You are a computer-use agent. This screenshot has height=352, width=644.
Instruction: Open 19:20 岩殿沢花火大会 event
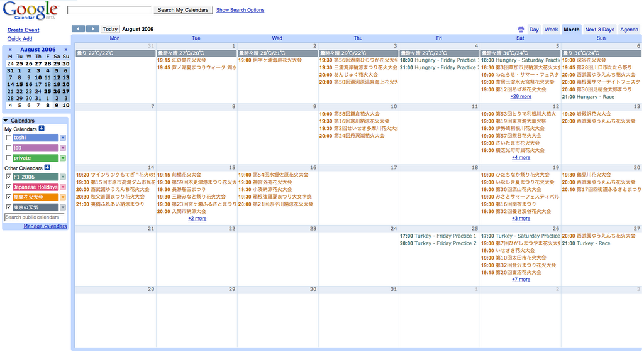(x=587, y=114)
